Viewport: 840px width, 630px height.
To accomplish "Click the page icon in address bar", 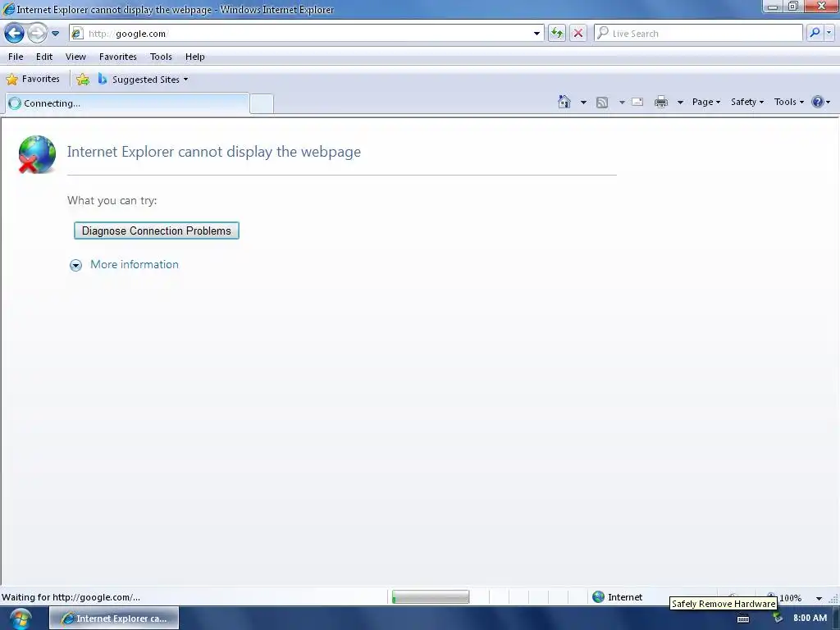I will point(78,33).
